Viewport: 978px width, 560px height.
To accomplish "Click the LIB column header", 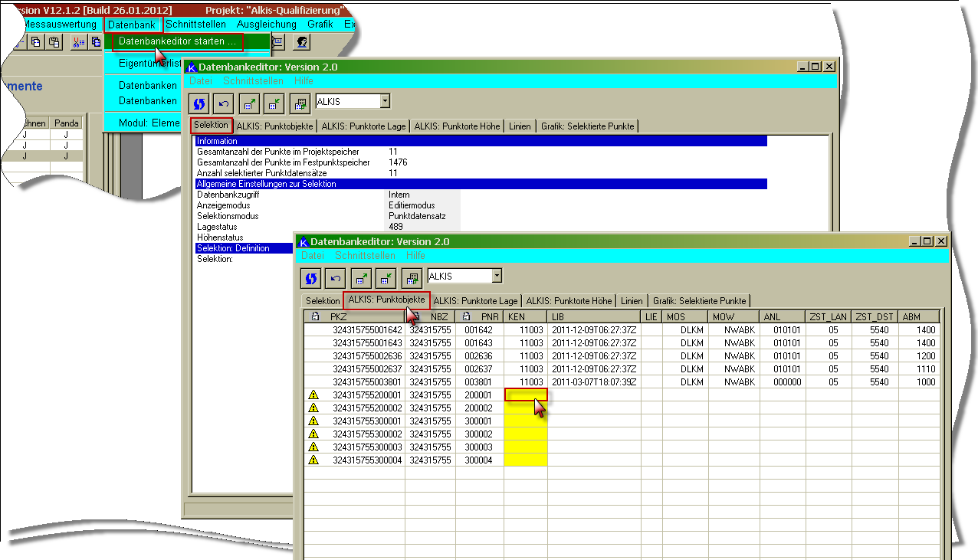I will click(x=593, y=316).
